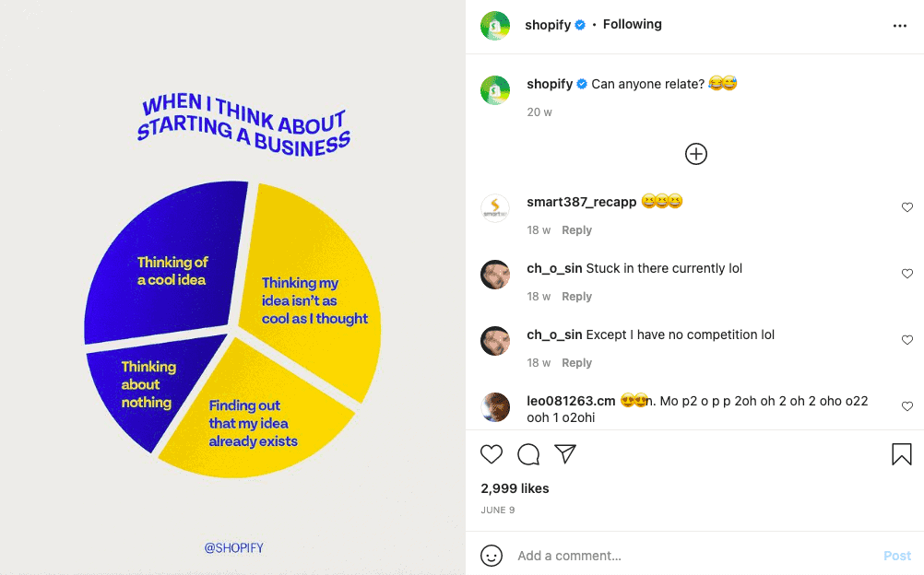Open leo081263.cm username link
The image size is (924, 575).
[571, 401]
